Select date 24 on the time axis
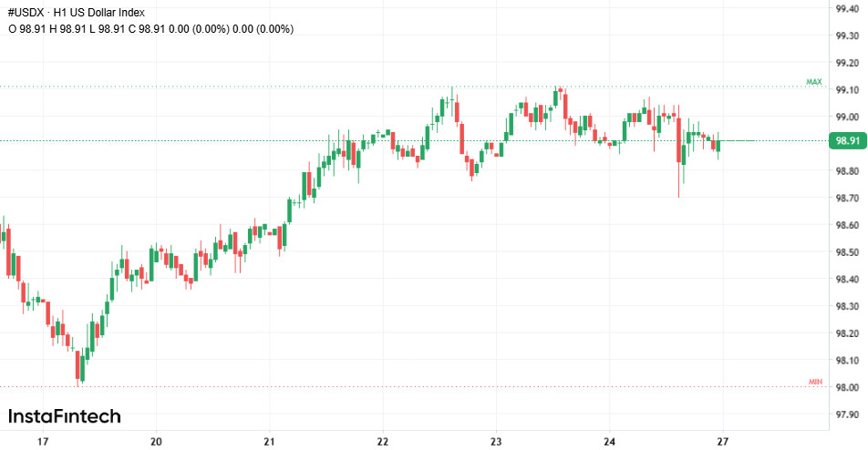Viewport: 868px width, 450px height. pyautogui.click(x=609, y=441)
